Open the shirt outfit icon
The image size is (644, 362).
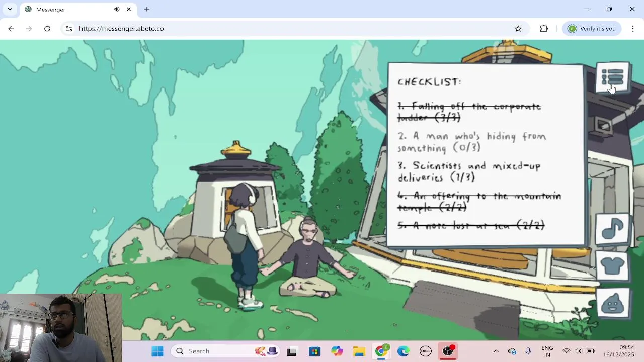click(x=612, y=266)
